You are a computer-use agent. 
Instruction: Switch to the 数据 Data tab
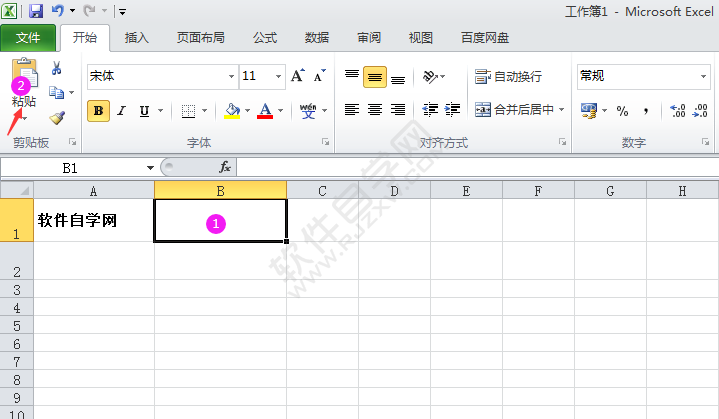(317, 38)
